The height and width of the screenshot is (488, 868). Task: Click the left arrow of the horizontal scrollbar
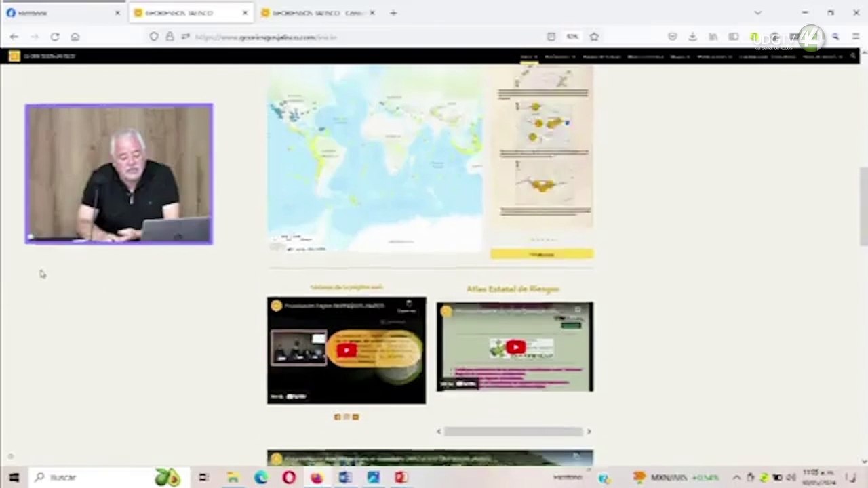[439, 432]
